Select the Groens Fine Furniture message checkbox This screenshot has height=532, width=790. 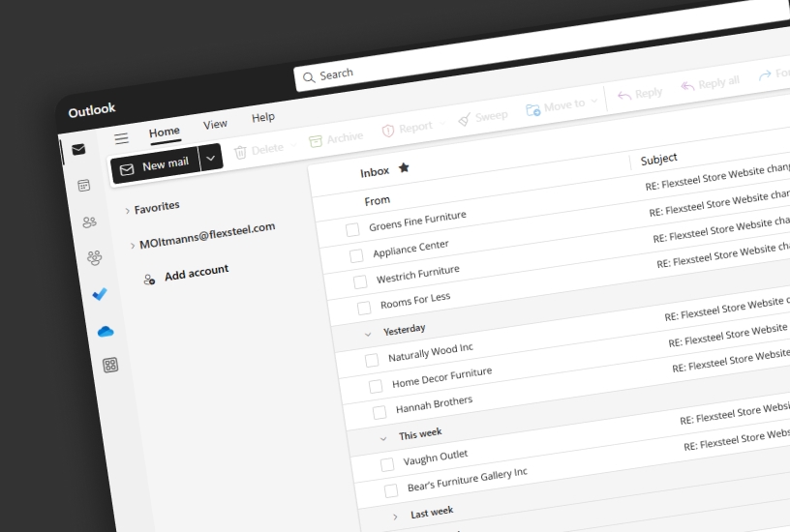(x=352, y=230)
